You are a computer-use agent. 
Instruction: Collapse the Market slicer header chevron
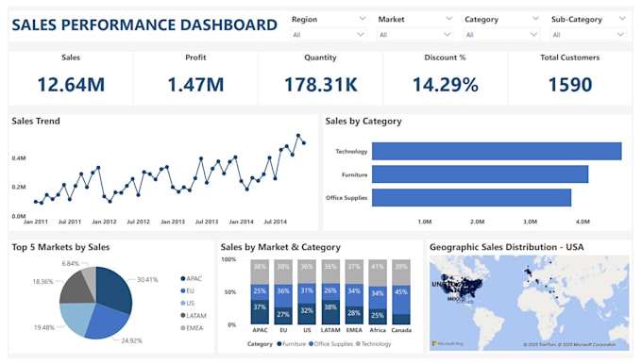coord(449,19)
